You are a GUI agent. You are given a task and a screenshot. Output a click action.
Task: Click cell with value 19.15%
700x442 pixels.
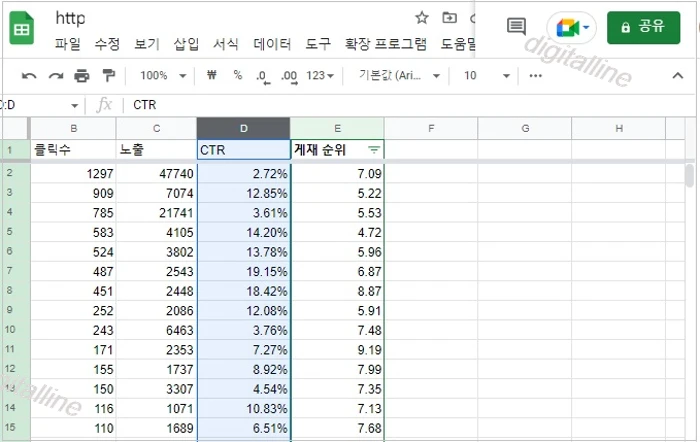[x=243, y=271]
